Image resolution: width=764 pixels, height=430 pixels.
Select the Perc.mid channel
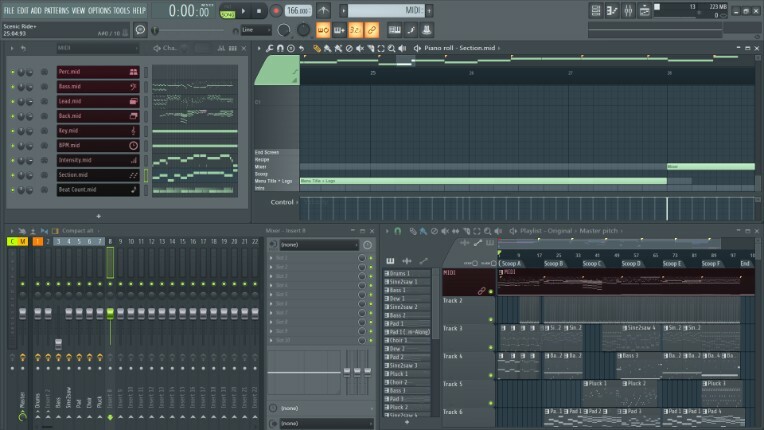click(x=98, y=72)
